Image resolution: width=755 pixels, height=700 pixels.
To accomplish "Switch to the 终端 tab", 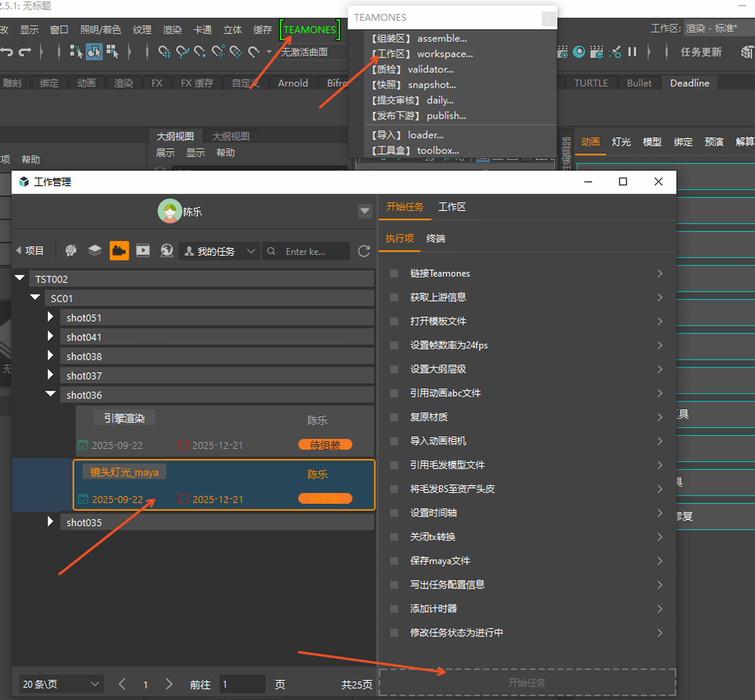I will (x=436, y=239).
